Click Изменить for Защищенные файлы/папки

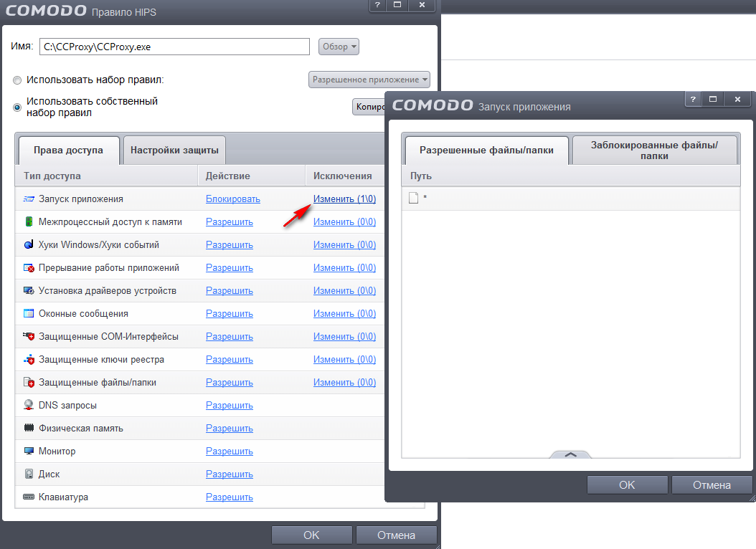point(345,383)
